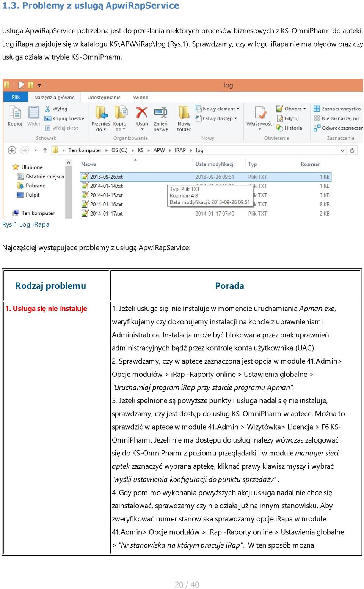
Task: Open Ostatnie miejsca in navigation pane
Action: pyautogui.click(x=41, y=176)
